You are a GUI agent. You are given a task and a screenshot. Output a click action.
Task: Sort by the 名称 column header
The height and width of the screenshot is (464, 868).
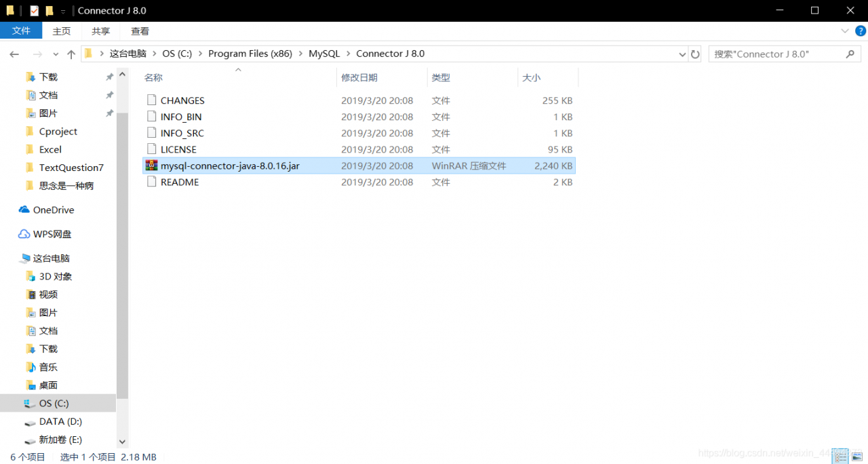tap(238, 77)
